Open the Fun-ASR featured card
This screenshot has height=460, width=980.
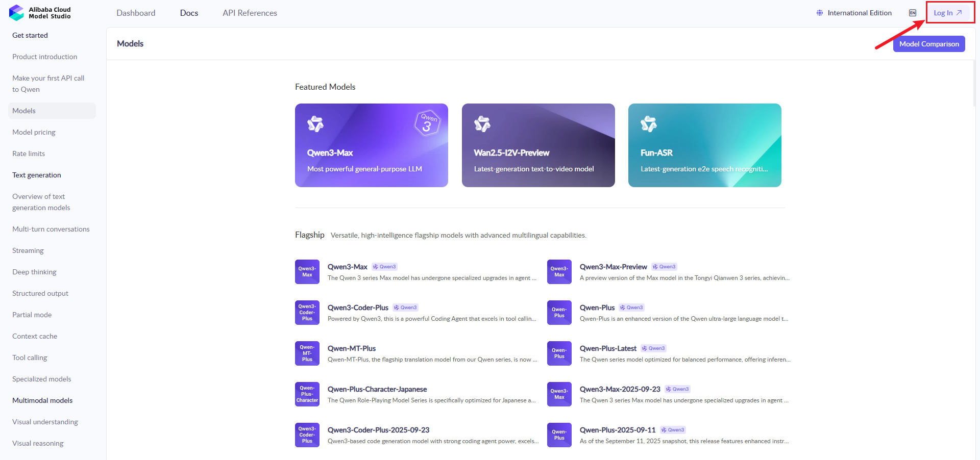click(x=705, y=145)
